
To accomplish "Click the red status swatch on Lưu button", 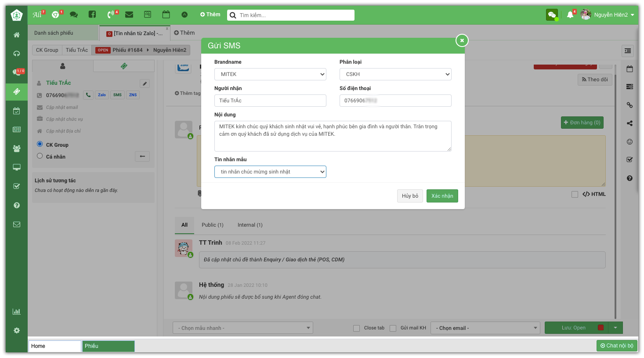I will point(601,328).
